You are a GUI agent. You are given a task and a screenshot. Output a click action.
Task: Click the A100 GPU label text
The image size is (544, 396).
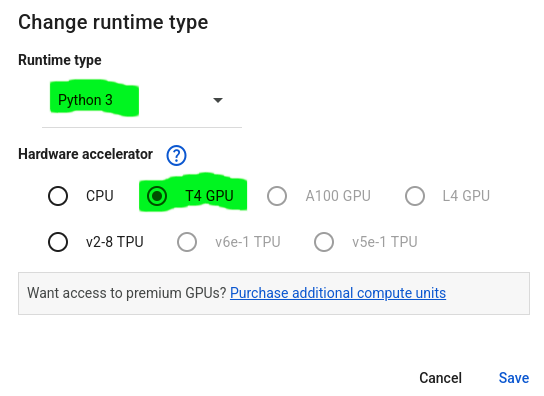(x=338, y=196)
